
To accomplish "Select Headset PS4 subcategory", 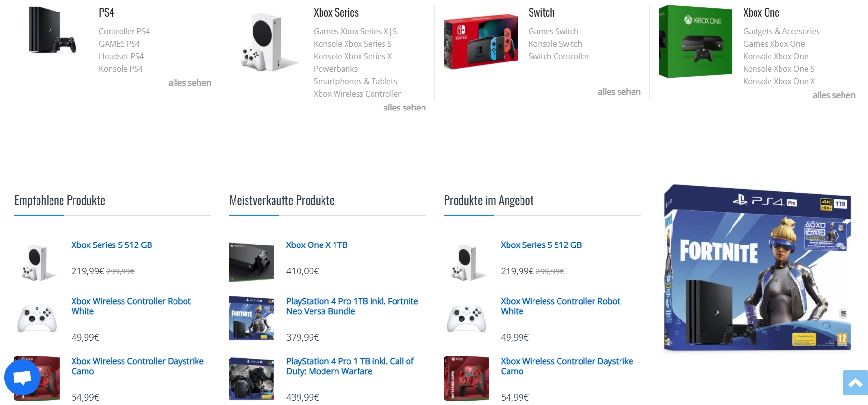I will [121, 56].
